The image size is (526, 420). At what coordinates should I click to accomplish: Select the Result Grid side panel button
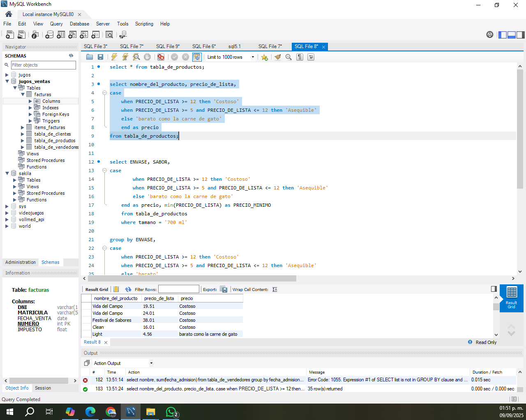[x=511, y=298]
